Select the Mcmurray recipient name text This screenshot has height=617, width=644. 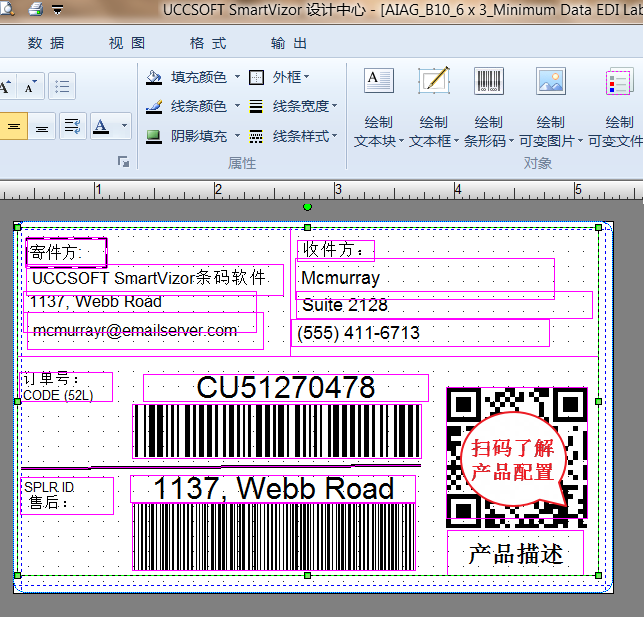425,279
